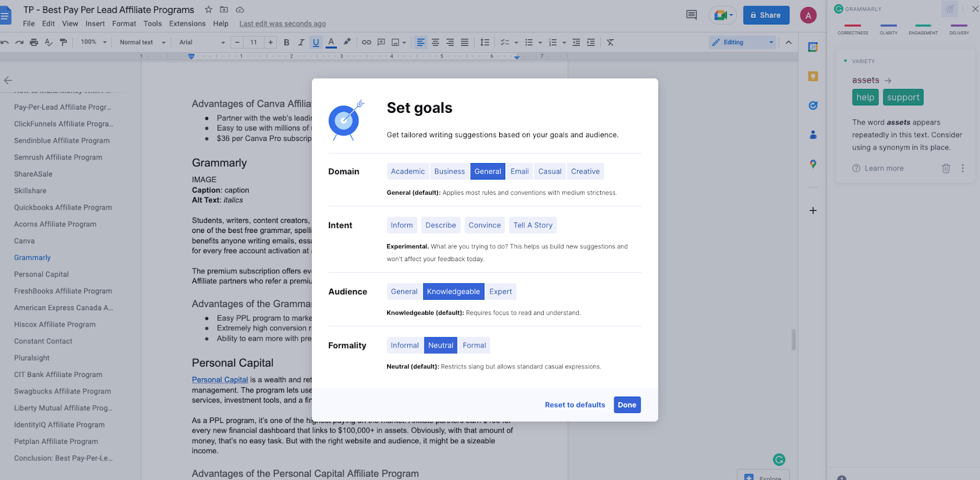Select Casual domain option
Image resolution: width=980 pixels, height=480 pixels.
[x=550, y=172]
